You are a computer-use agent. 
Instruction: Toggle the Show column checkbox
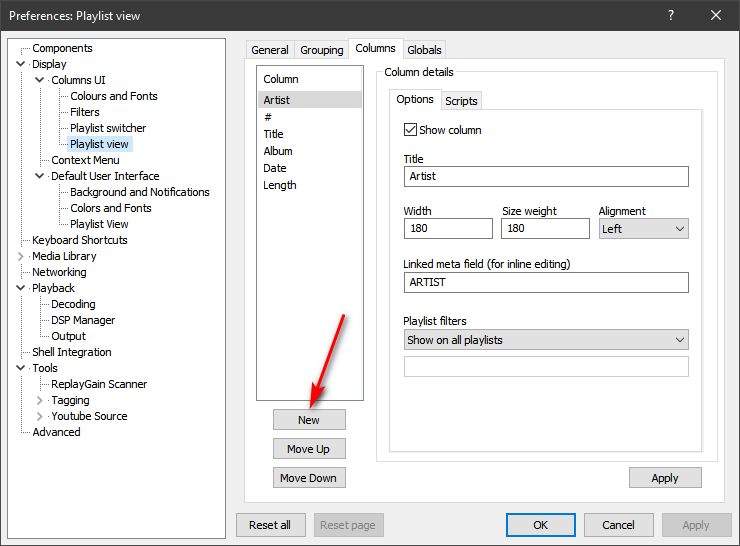pos(410,130)
